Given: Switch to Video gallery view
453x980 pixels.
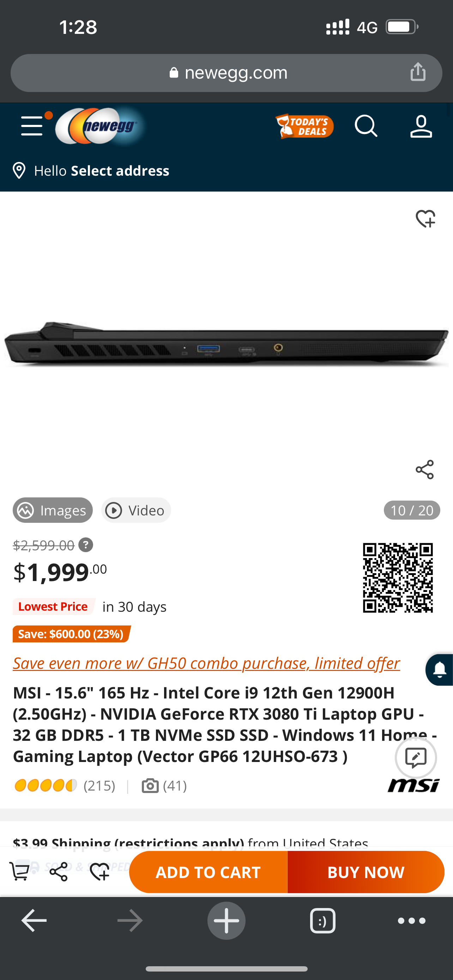Looking at the screenshot, I should tap(136, 510).
